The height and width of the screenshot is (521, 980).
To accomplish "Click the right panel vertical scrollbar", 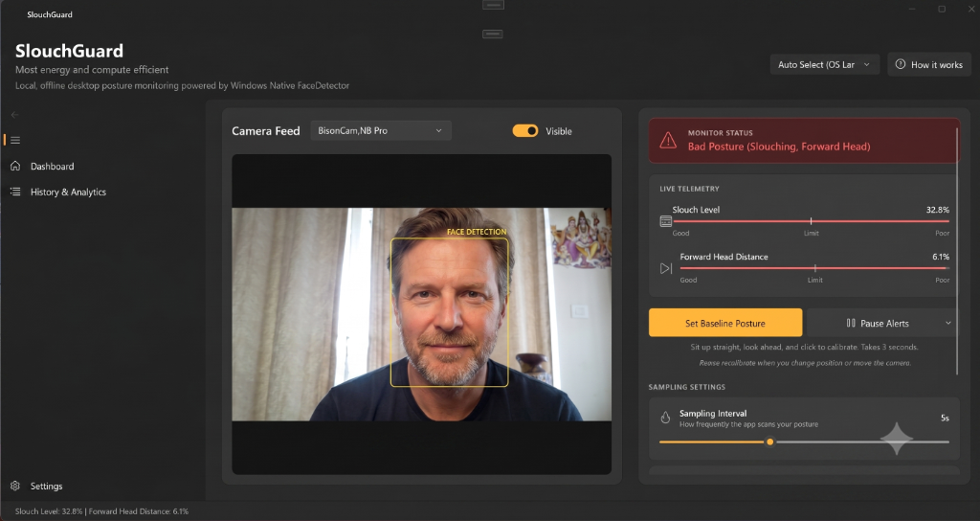I will click(x=957, y=250).
